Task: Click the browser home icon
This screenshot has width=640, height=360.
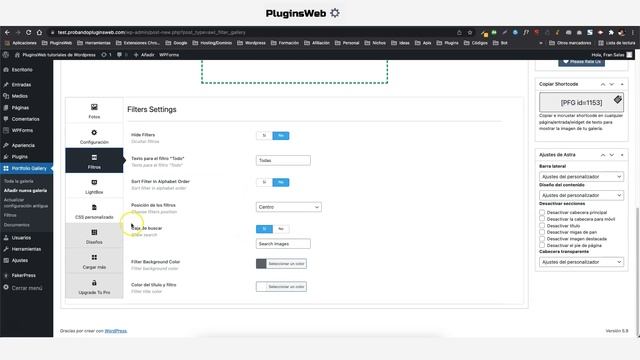Action: tap(39, 32)
